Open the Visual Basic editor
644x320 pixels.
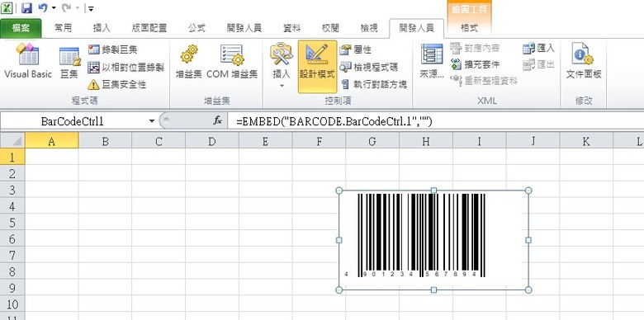(28, 61)
